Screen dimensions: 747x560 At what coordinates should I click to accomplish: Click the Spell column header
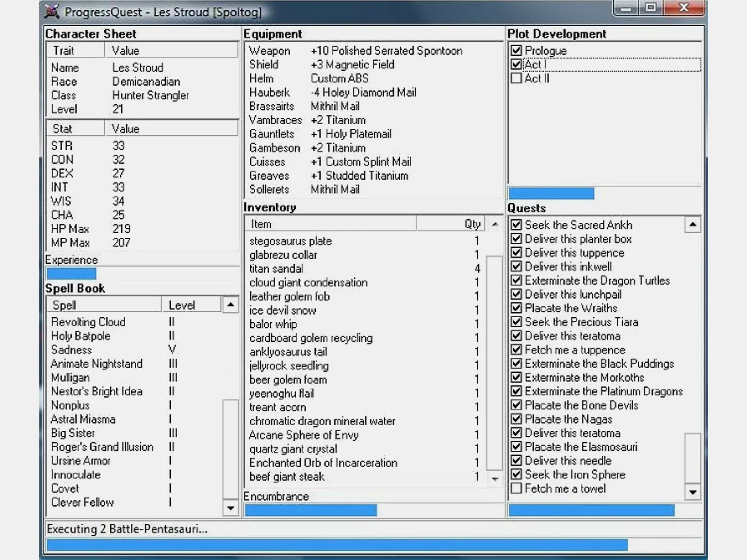coord(104,305)
